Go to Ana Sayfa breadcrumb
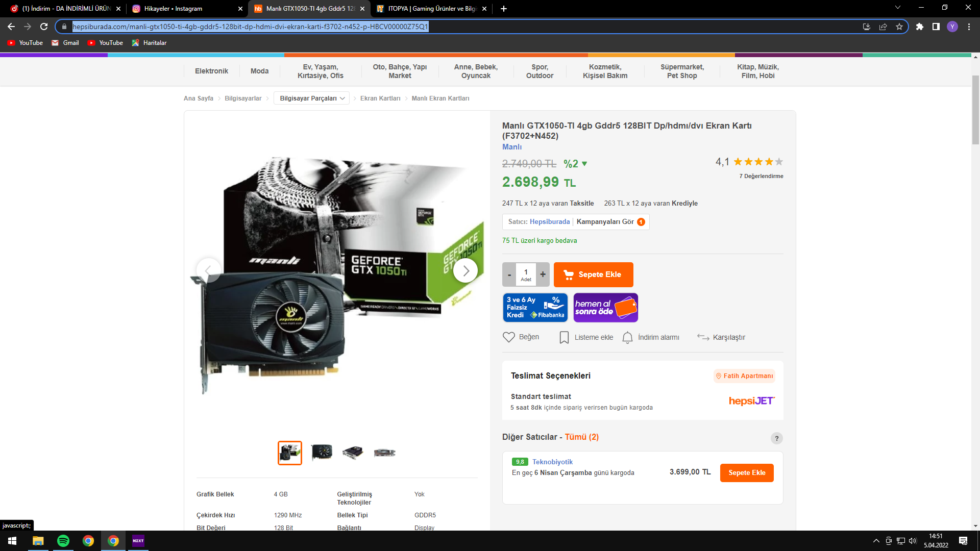The width and height of the screenshot is (980, 551). point(199,98)
